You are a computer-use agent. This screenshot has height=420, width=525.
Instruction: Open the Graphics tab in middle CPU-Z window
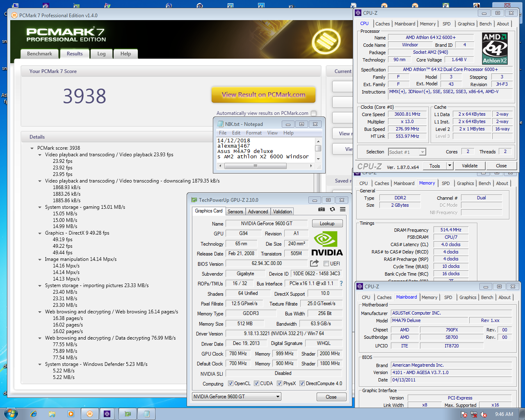(x=465, y=183)
